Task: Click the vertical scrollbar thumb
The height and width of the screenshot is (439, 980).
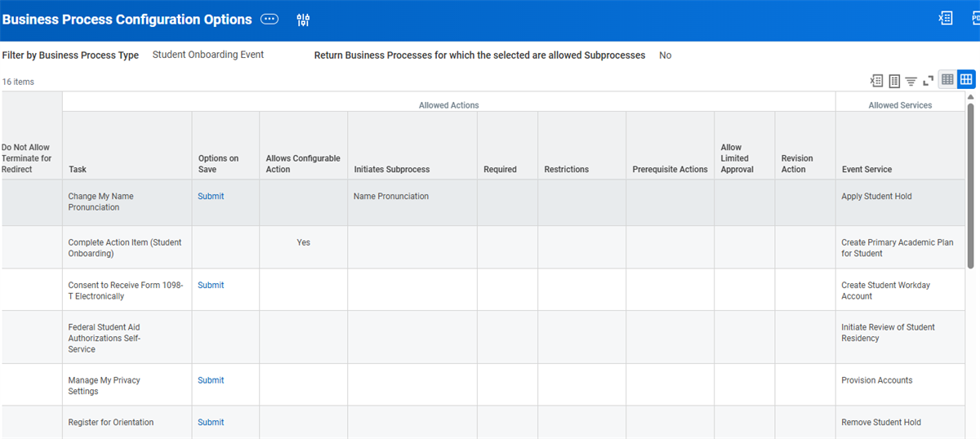Action: (971, 184)
